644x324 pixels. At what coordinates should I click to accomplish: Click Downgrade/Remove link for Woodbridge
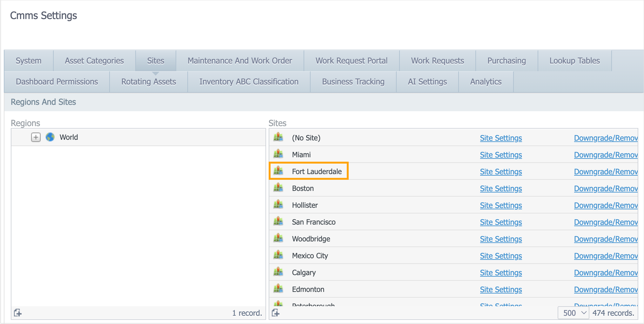[x=606, y=239]
